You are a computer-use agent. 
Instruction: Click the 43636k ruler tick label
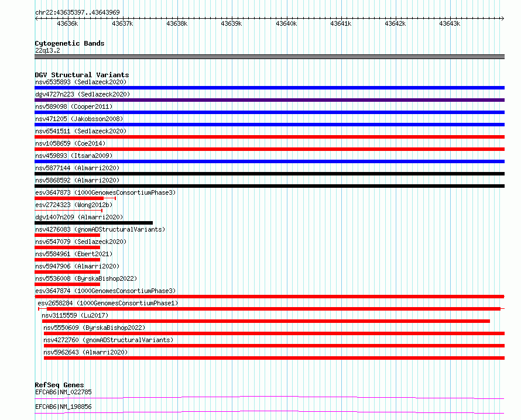pos(67,23)
